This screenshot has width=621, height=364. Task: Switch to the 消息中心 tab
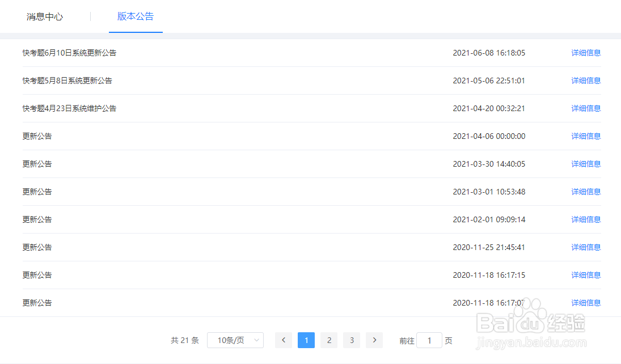coord(45,16)
